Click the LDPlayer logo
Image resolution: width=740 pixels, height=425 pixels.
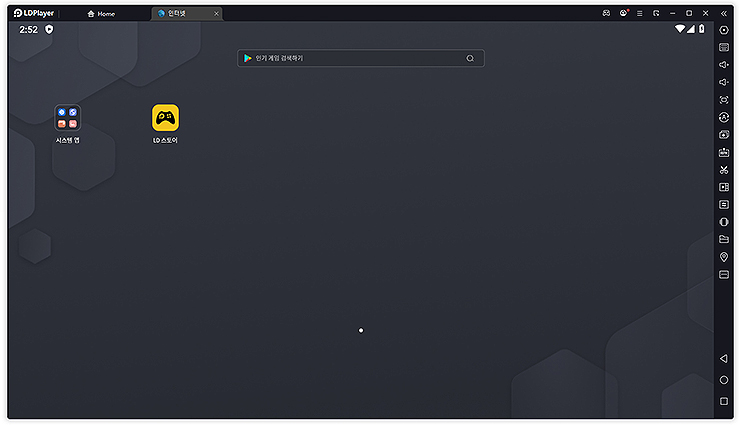(34, 13)
